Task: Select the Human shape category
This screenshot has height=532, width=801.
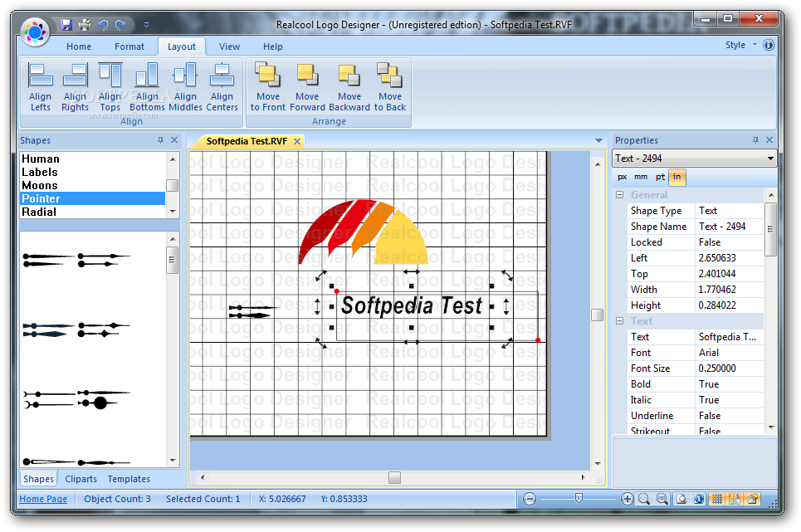Action: click(92, 159)
